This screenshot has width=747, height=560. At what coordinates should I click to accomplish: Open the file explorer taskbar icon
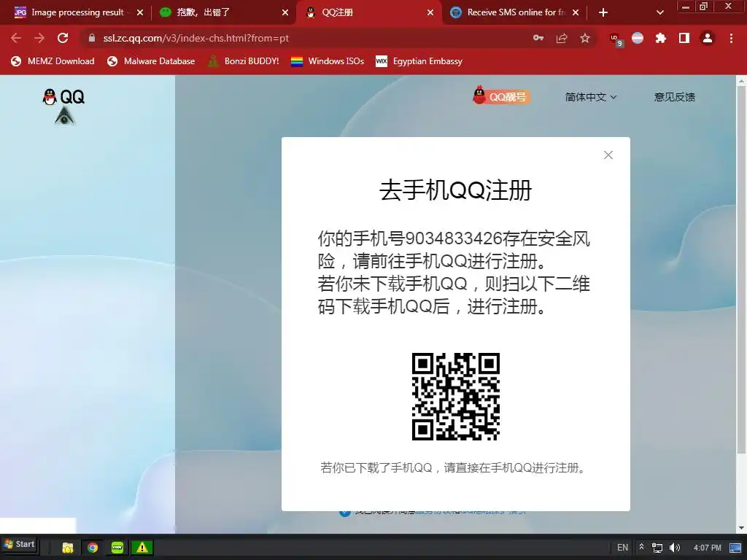tap(68, 548)
